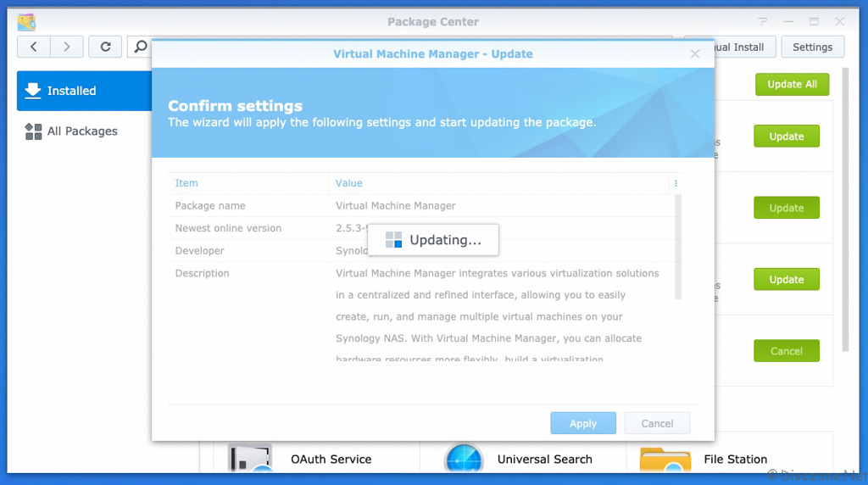Open the column options menu in table header
Image resolution: width=868 pixels, height=485 pixels.
(x=676, y=183)
